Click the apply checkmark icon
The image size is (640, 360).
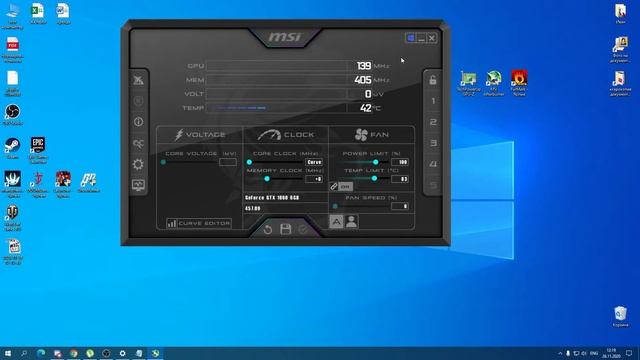303,229
